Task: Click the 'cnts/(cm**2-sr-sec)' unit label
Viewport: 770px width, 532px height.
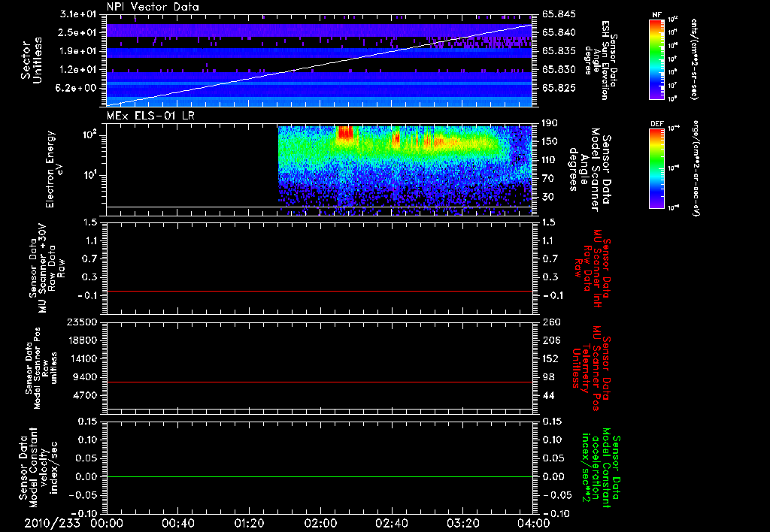Action: coord(693,59)
